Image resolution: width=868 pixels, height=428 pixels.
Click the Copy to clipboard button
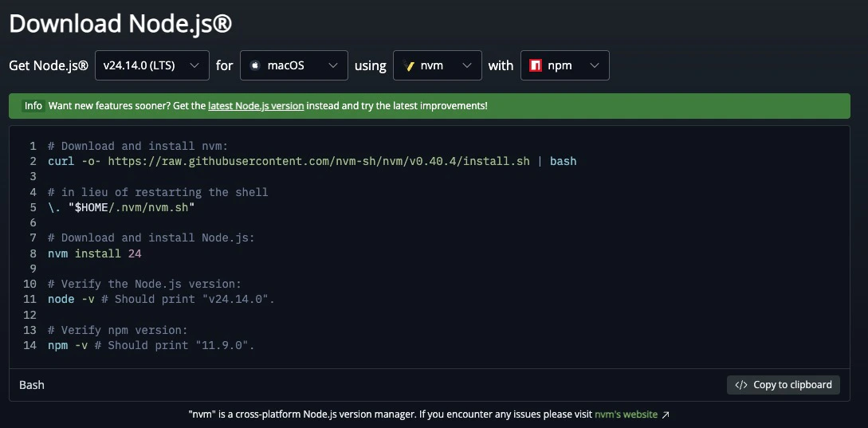[784, 385]
